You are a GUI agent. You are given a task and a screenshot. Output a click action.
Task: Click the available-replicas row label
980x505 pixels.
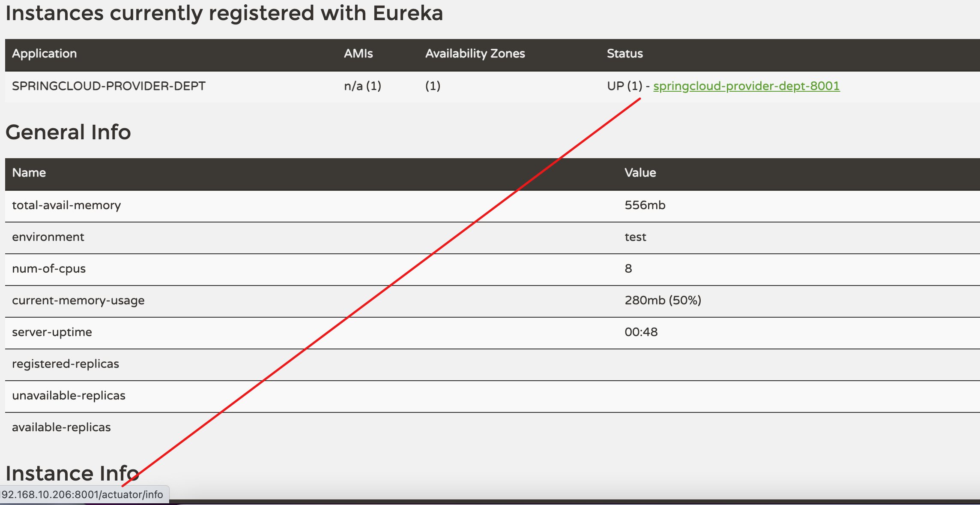tap(61, 427)
